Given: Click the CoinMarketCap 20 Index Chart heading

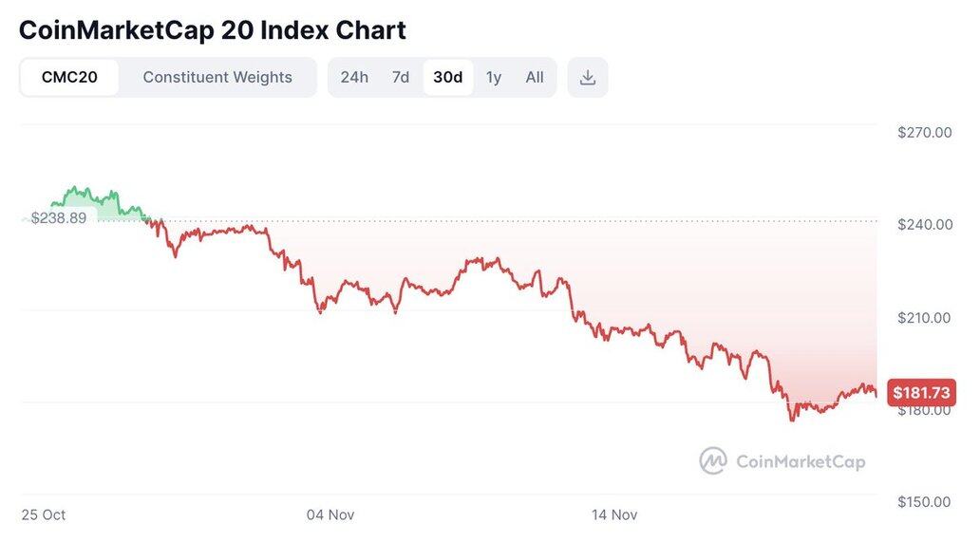Looking at the screenshot, I should point(213,29).
